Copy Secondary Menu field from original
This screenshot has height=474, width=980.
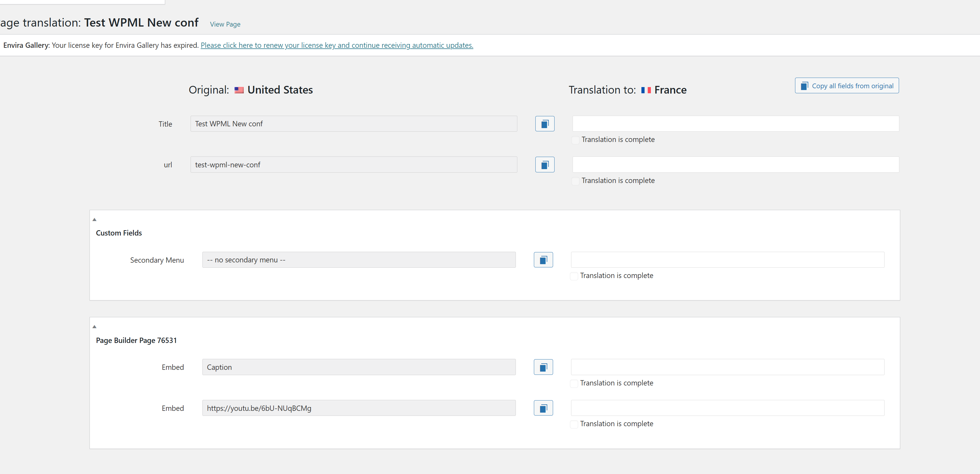pyautogui.click(x=543, y=260)
